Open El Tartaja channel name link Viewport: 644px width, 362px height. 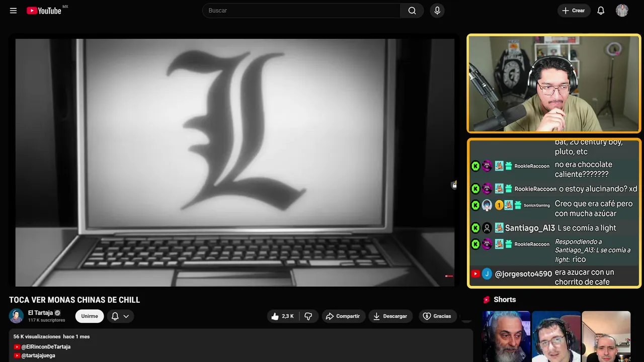(40, 313)
